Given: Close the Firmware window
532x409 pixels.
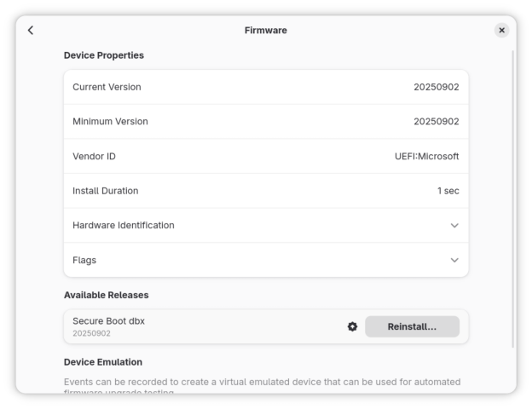Looking at the screenshot, I should point(501,31).
